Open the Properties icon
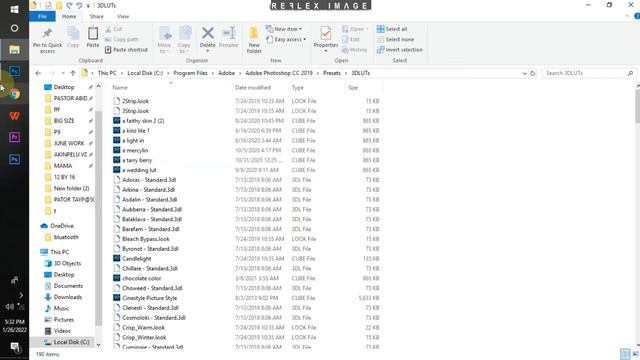 (326, 33)
